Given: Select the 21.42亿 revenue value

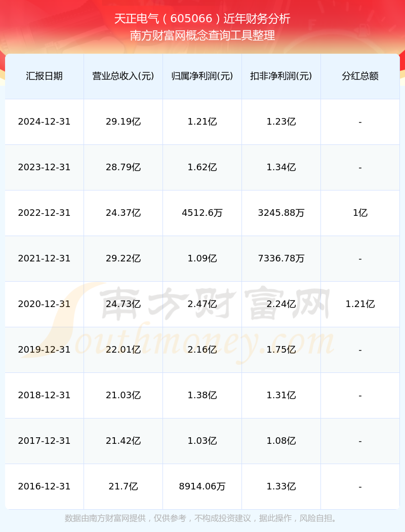Looking at the screenshot, I should coord(123,441).
